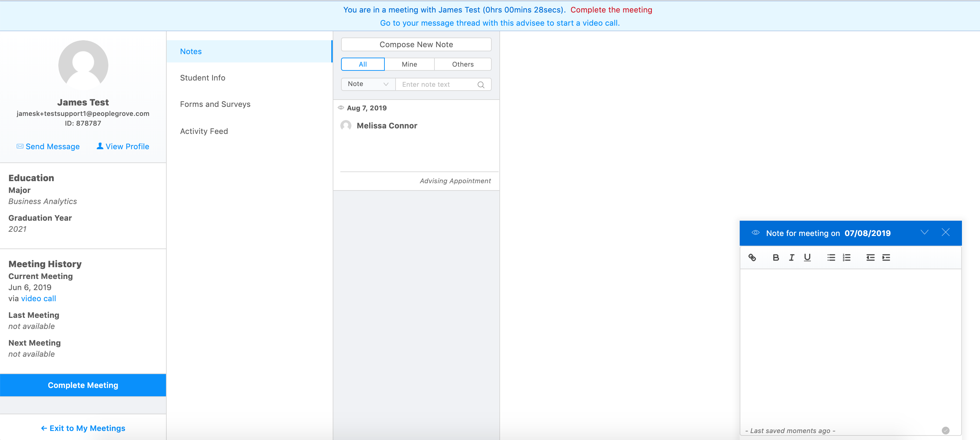
Task: Click the blue Complete Meeting button
Action: [83, 385]
